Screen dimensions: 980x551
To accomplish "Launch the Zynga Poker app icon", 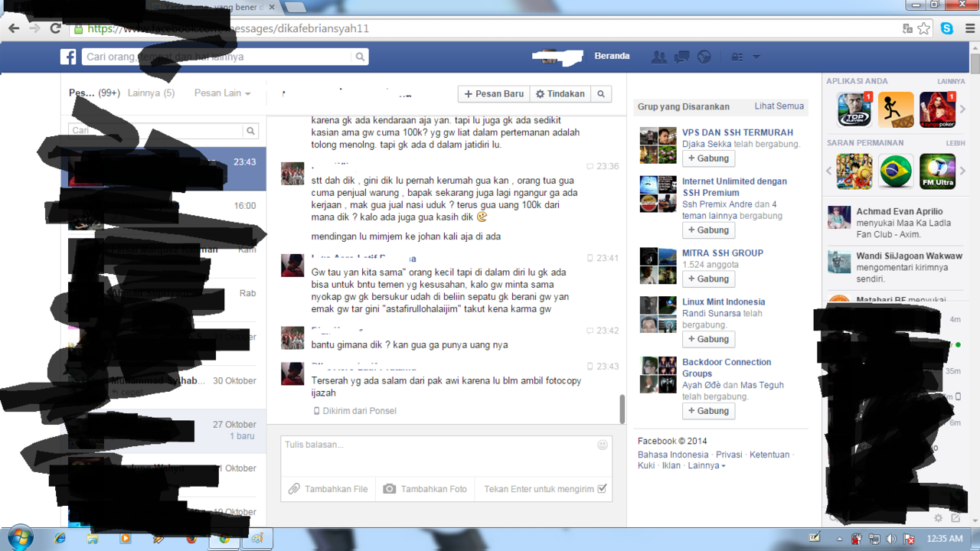I will tap(937, 109).
